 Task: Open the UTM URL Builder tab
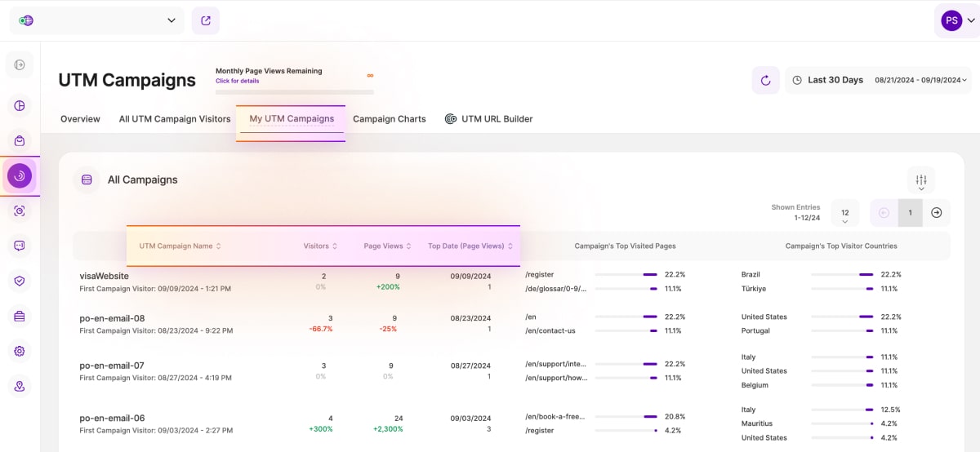pyautogui.click(x=488, y=119)
